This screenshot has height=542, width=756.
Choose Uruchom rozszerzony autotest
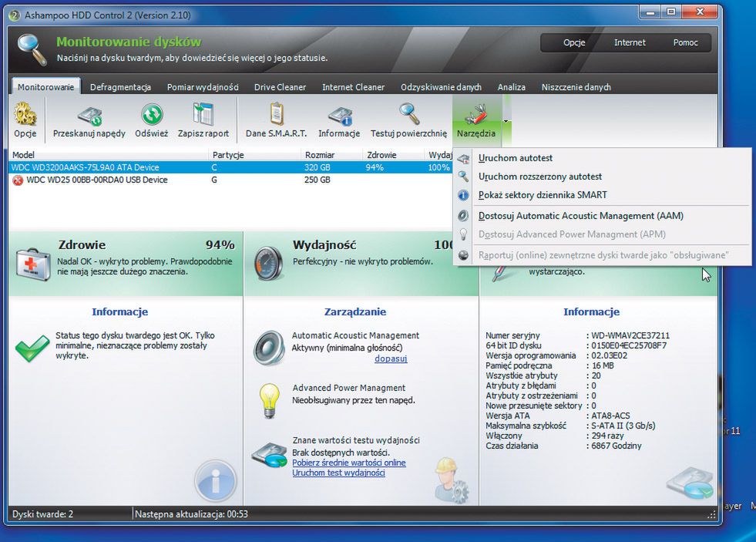point(602,177)
